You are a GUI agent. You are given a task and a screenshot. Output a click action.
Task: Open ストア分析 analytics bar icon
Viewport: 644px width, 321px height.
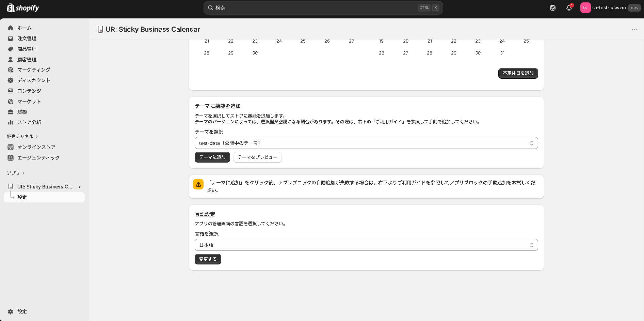(11, 122)
